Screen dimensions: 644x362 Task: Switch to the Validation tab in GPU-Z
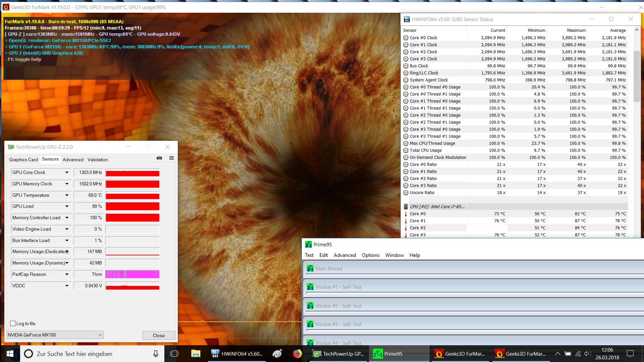98,160
